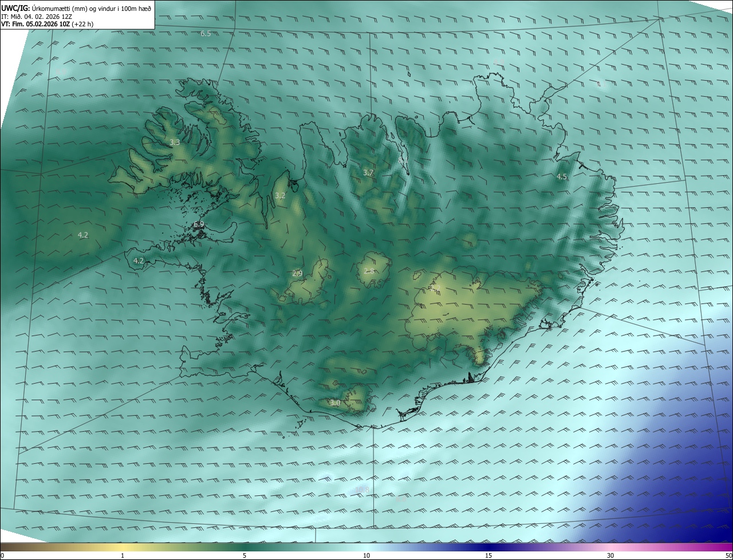Click the 3.0 value near south coast

click(x=335, y=403)
